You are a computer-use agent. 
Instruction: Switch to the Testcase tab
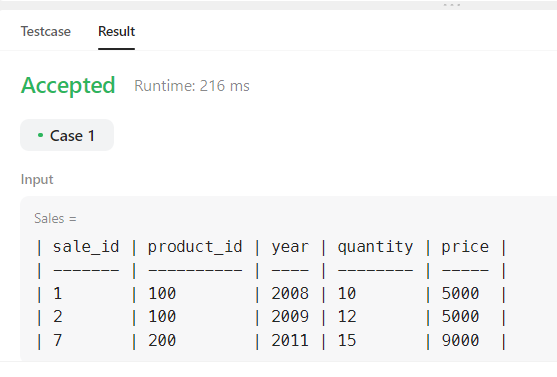[45, 31]
